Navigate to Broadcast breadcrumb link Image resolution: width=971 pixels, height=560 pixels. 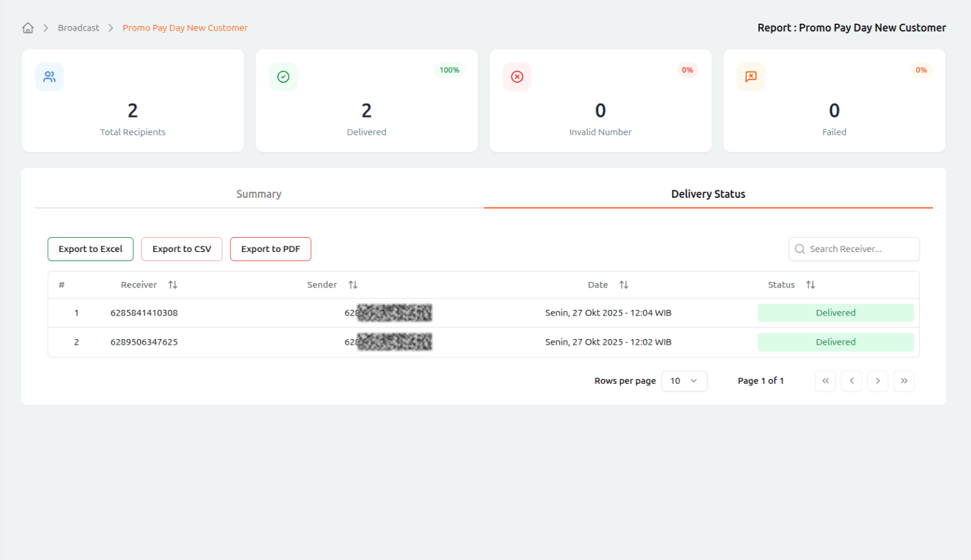(78, 28)
